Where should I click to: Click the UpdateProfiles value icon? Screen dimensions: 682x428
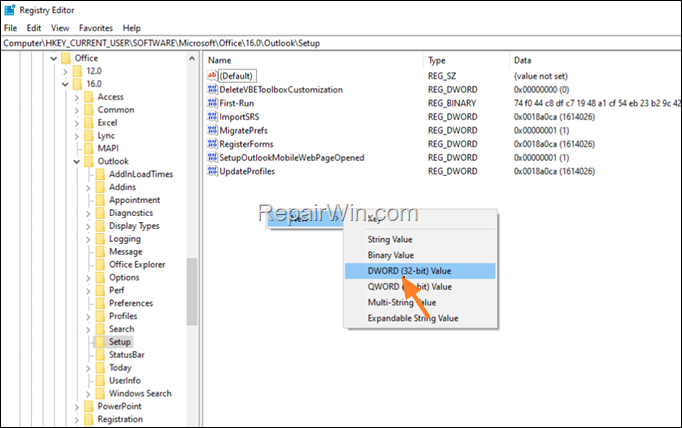[212, 171]
